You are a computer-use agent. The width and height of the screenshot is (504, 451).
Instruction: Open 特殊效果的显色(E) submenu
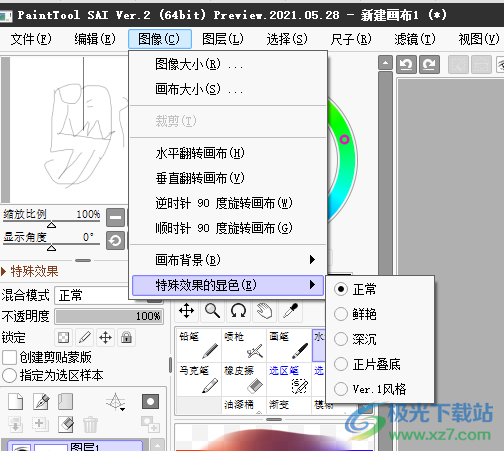tap(228, 285)
